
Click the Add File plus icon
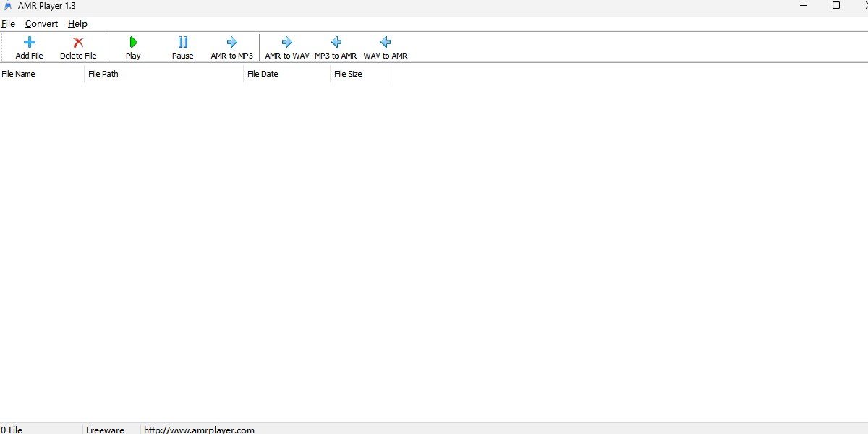tap(30, 43)
